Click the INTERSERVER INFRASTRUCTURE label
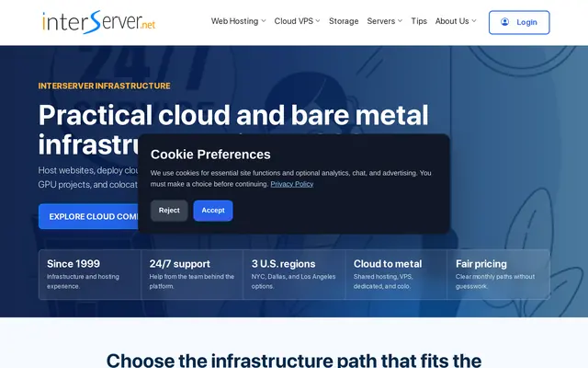588x368 pixels. [x=104, y=86]
